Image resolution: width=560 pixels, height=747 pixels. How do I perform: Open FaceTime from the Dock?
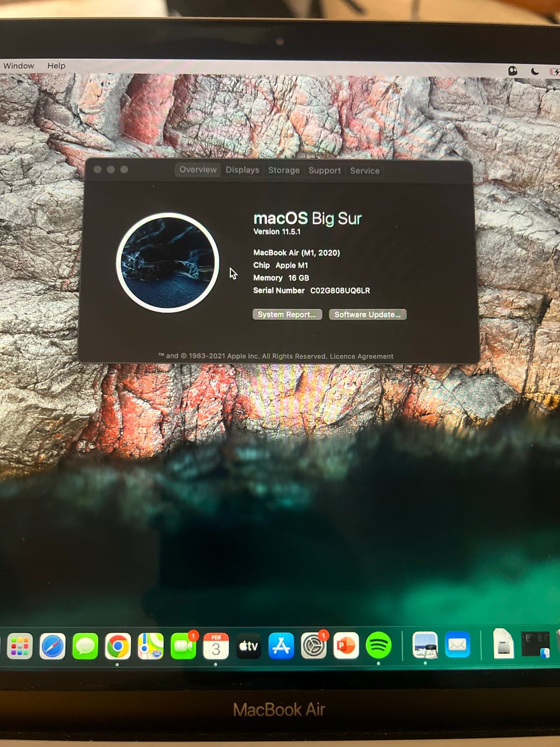tap(183, 646)
